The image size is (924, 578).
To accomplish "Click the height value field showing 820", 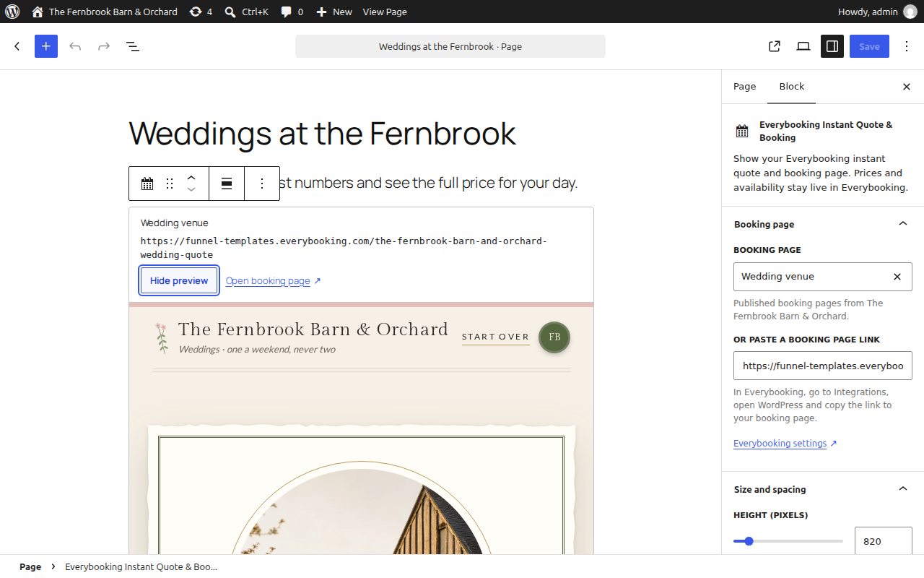I will (884, 541).
